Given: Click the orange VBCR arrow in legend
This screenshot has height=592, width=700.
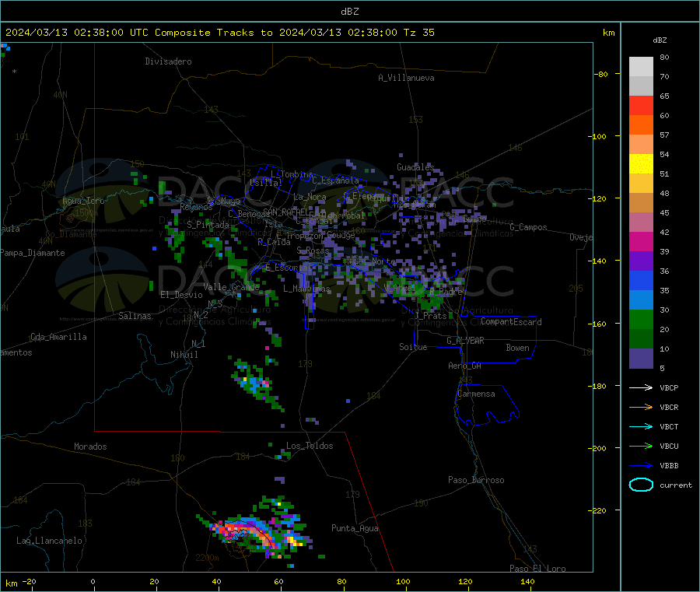Looking at the screenshot, I should click(x=641, y=407).
